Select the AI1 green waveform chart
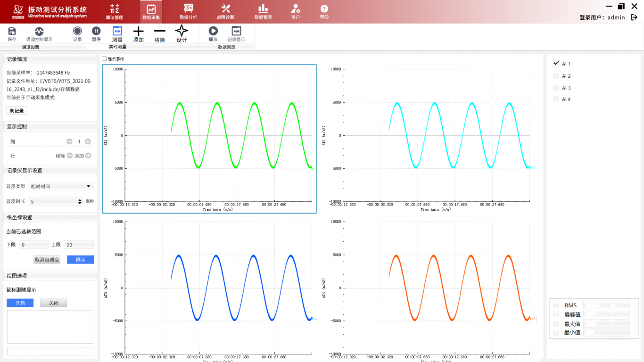The height and width of the screenshot is (362, 644). click(209, 139)
